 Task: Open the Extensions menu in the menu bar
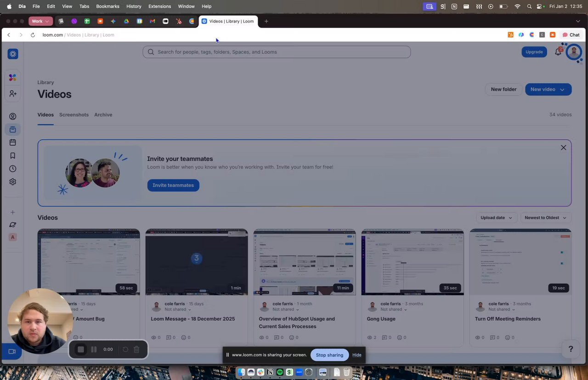pos(160,6)
